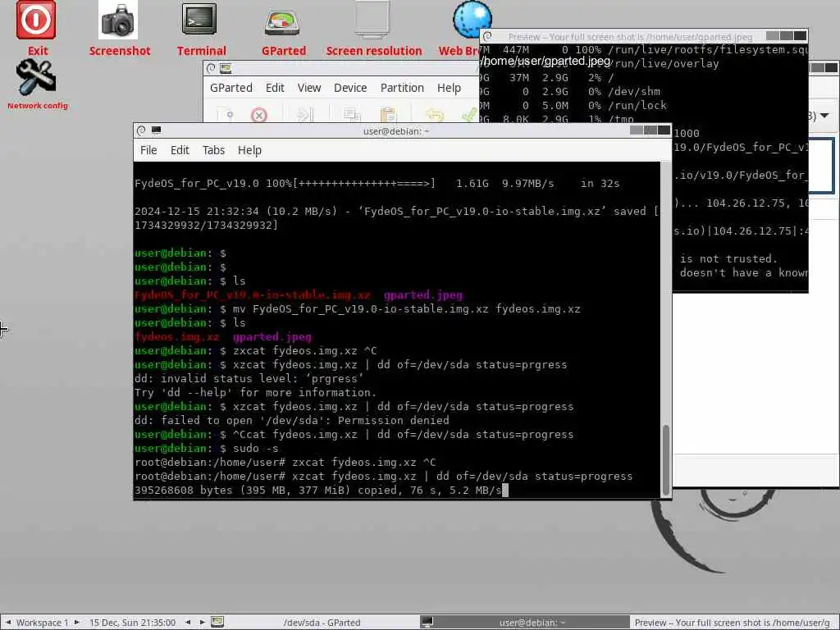Click 'is not trusted.' text in Preview
The width and height of the screenshot is (840, 630).
point(728,258)
